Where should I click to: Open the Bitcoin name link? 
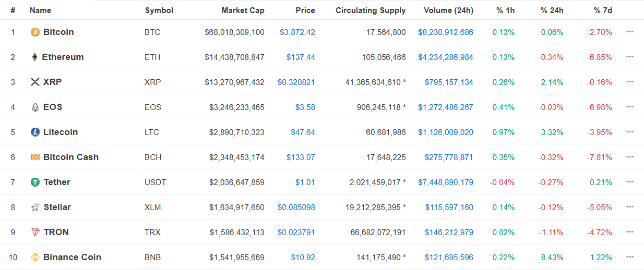click(x=58, y=32)
